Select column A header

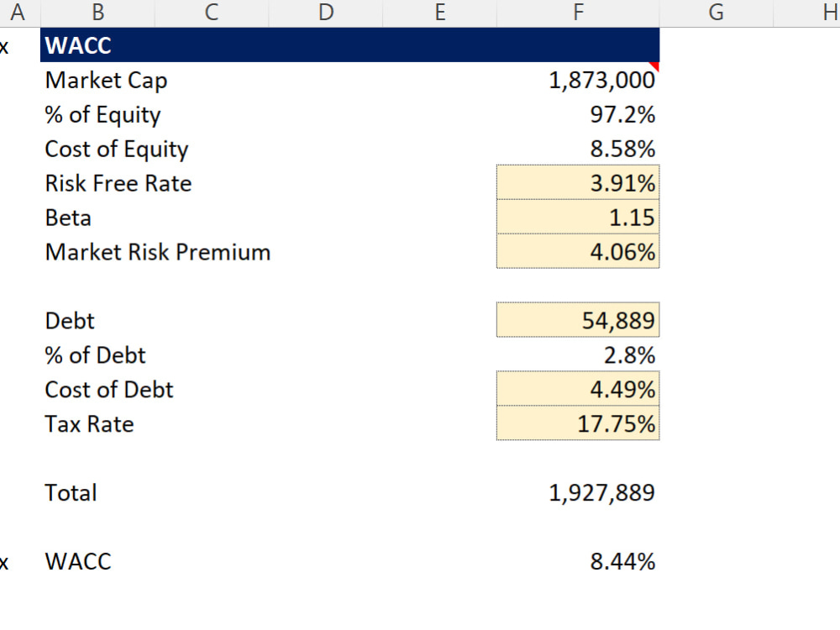coord(19,13)
